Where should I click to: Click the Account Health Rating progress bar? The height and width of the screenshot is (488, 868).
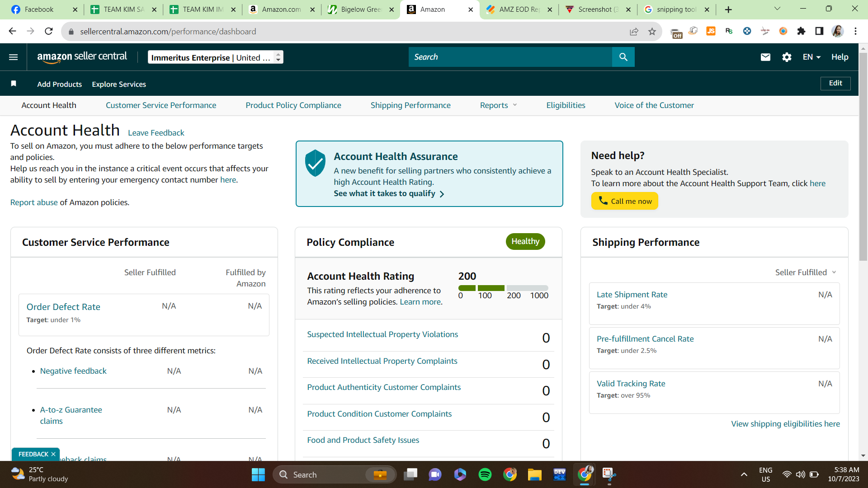pos(503,288)
